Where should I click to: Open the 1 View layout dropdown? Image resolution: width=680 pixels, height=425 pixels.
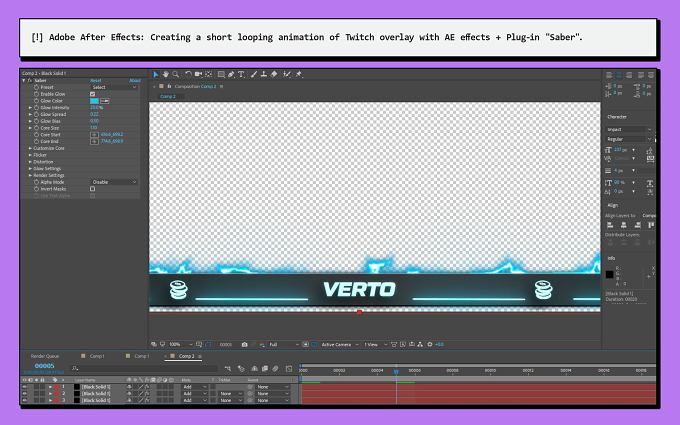coord(375,344)
